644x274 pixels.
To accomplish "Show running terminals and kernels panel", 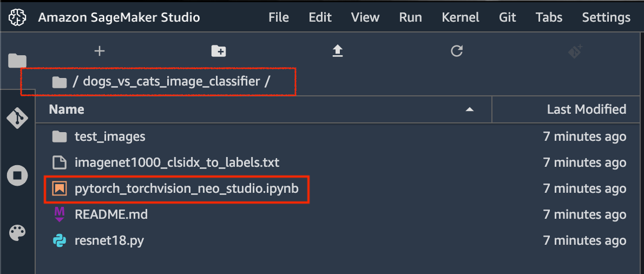I will coord(17,175).
